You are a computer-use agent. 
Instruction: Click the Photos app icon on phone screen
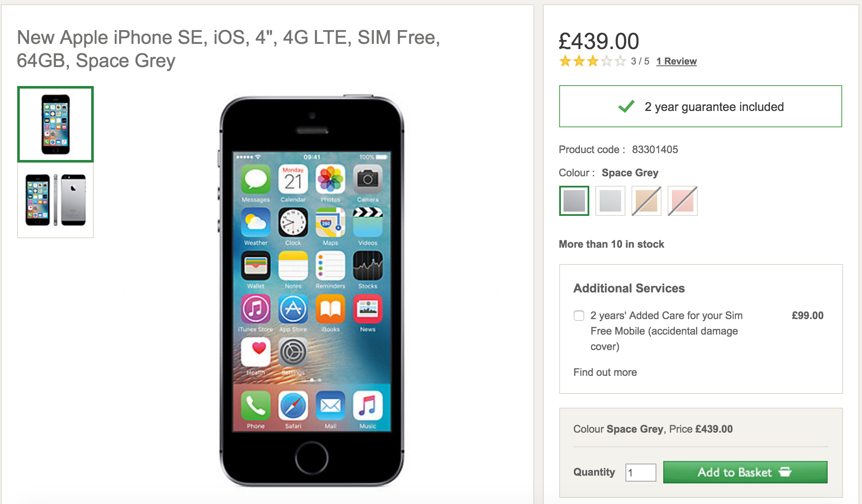coord(330,179)
